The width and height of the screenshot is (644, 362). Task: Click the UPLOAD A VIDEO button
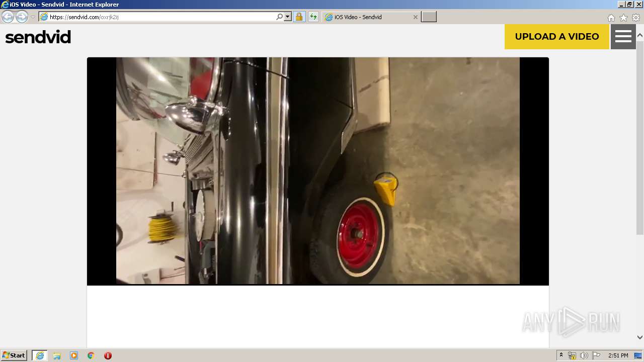557,37
